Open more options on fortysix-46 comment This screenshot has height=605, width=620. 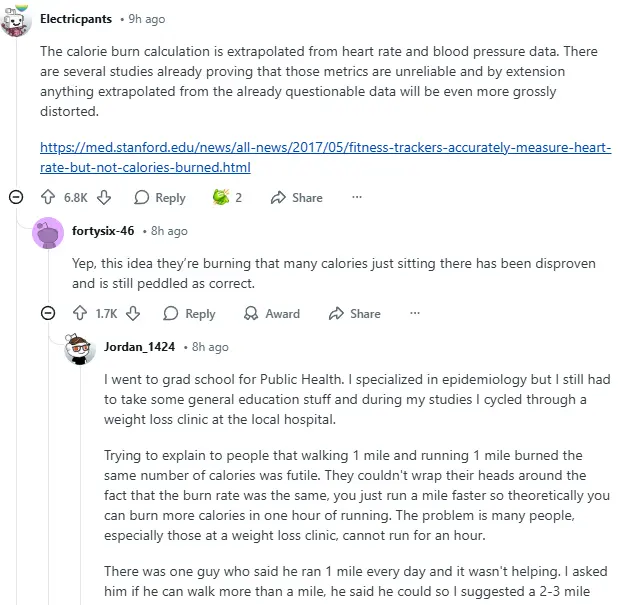pyautogui.click(x=415, y=314)
